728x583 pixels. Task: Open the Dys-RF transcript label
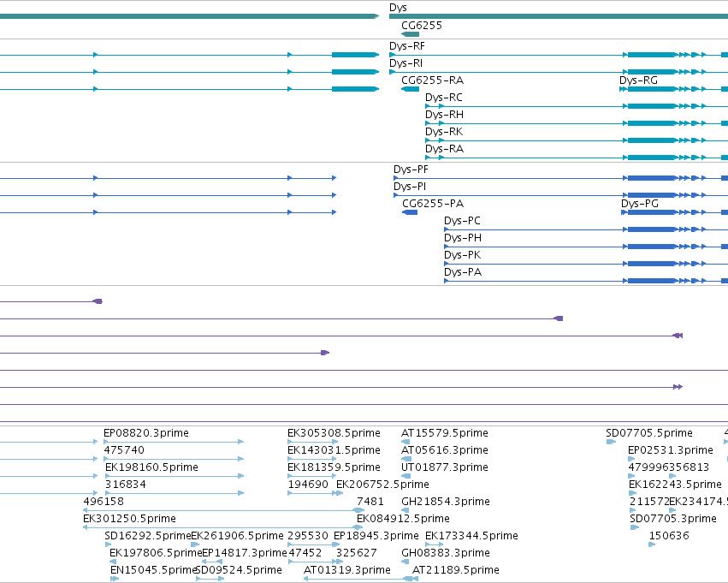pyautogui.click(x=407, y=46)
